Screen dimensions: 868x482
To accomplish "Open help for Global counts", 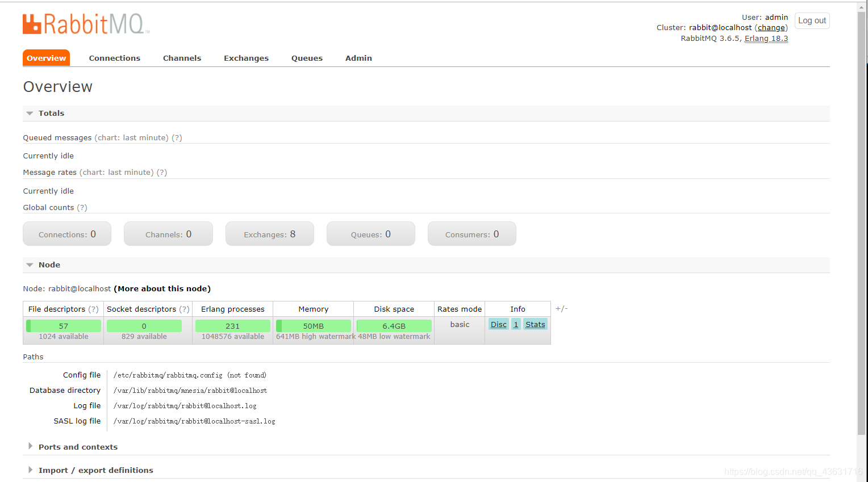I will tap(82, 207).
